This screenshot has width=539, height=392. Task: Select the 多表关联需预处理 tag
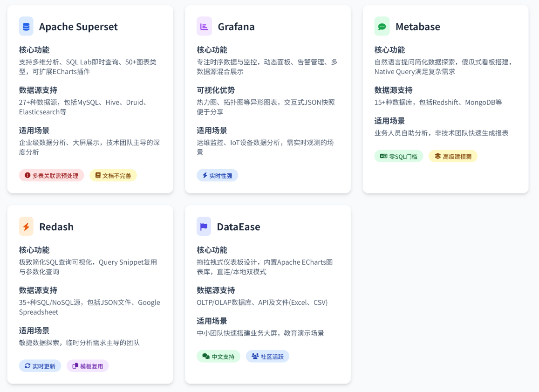[52, 175]
